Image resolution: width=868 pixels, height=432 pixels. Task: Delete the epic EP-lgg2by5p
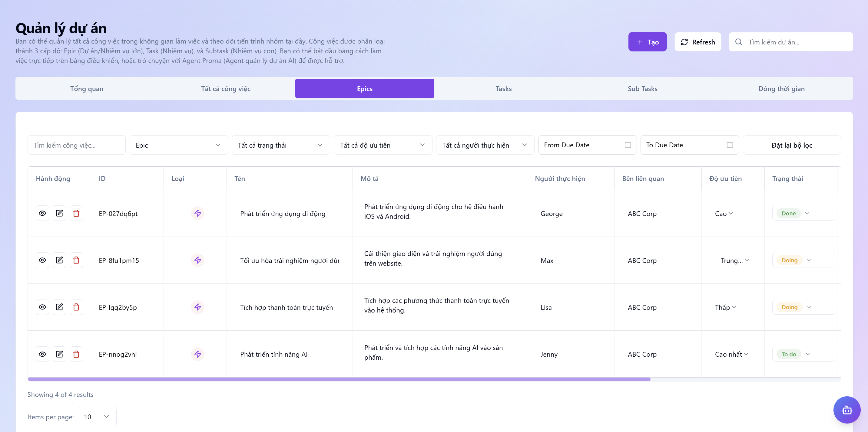coord(76,307)
